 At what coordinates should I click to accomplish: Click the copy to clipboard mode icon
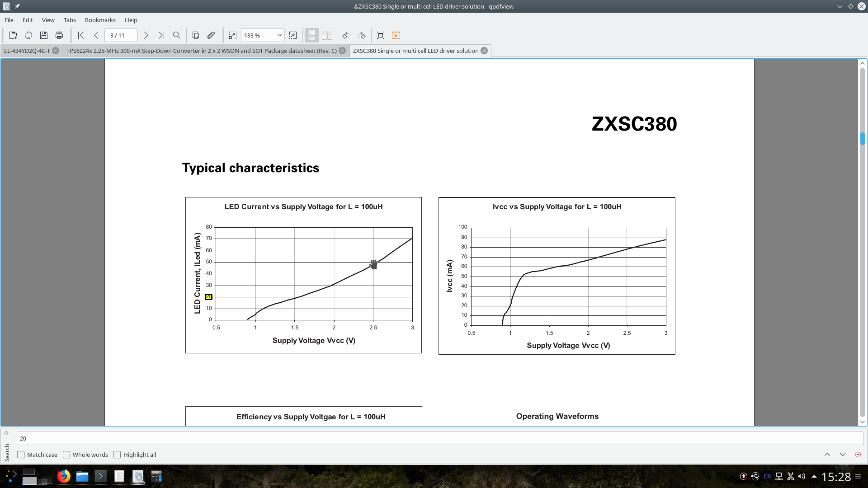[x=196, y=35]
